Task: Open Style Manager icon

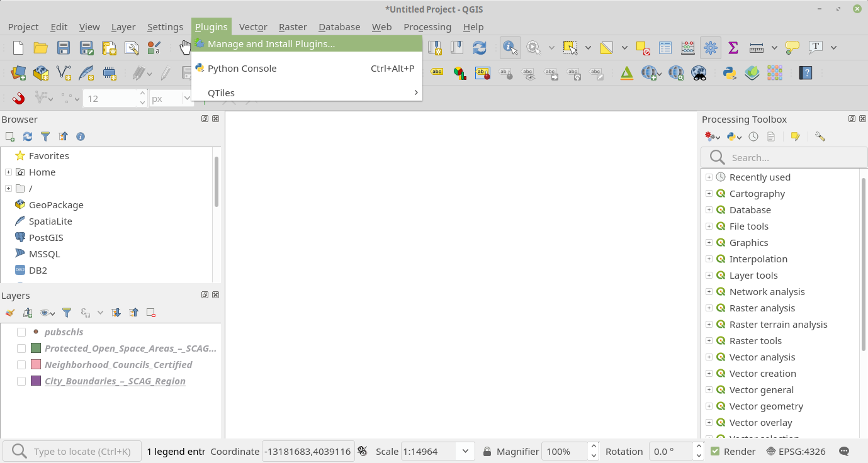Action: tap(154, 48)
